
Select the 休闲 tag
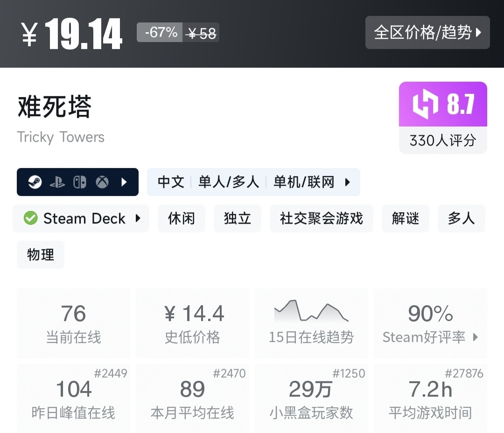tap(182, 218)
